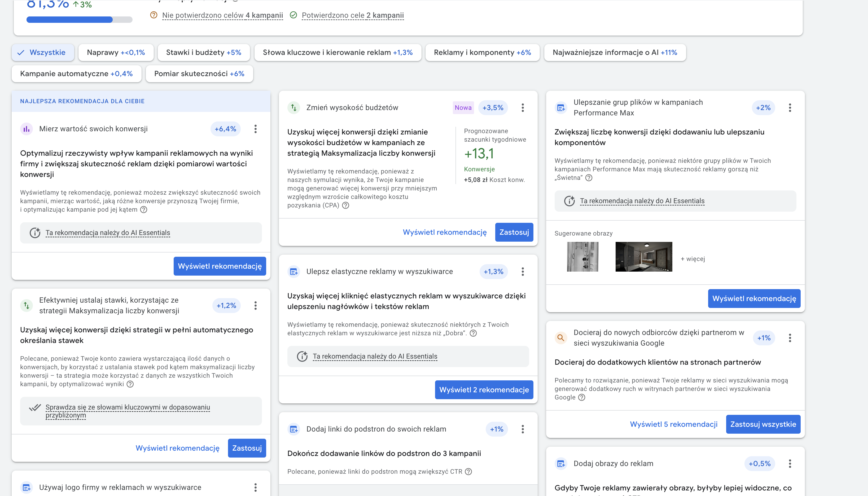Click help icon after pozyskania (CPA) text

(x=345, y=205)
